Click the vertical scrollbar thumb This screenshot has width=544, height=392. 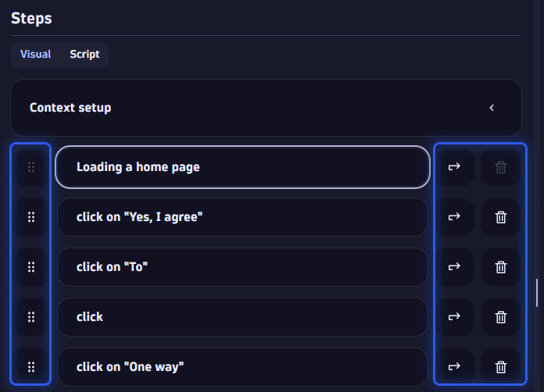click(537, 293)
